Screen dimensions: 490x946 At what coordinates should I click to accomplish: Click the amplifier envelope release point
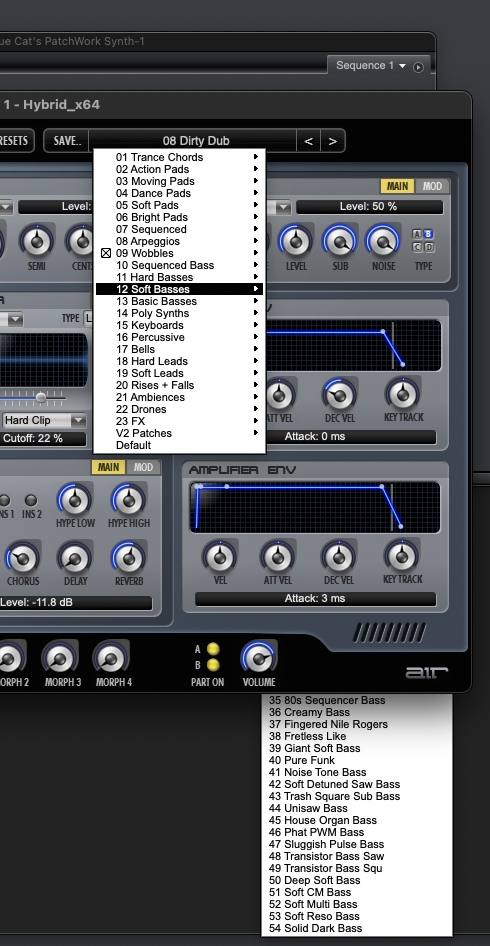pos(401,527)
